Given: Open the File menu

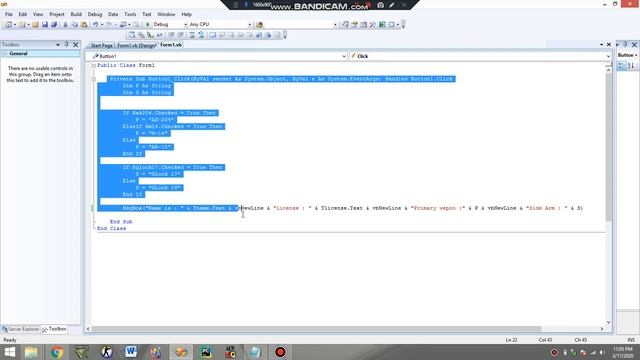Looking at the screenshot, I should coord(9,14).
